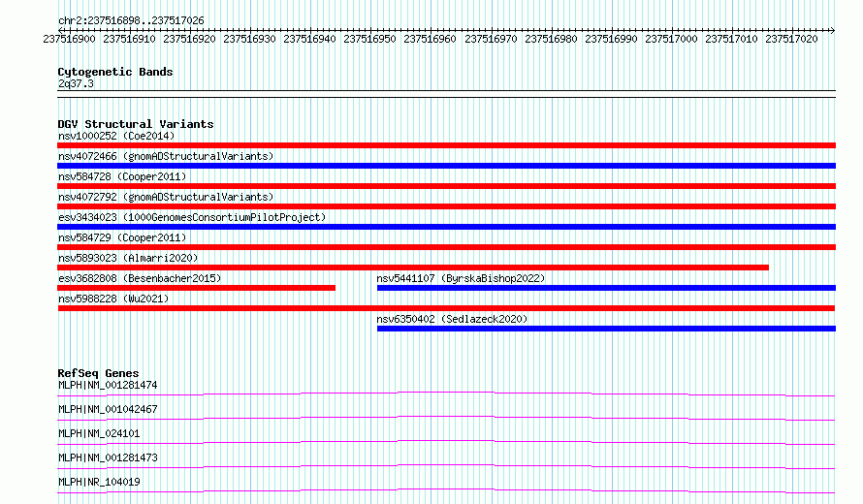The width and height of the screenshot is (863, 504).
Task: Open the MLPH|NM_001042467 gene label
Action: (108, 409)
